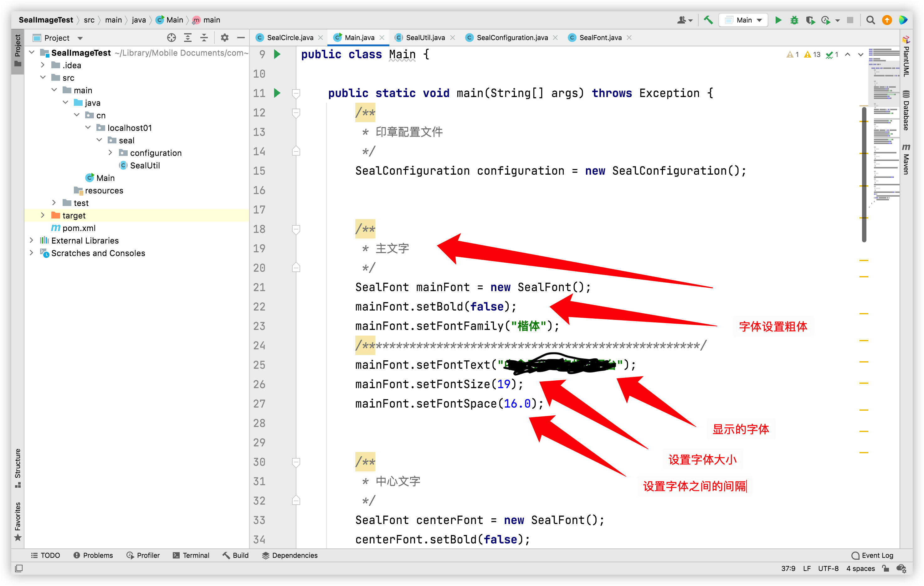Click the user account icon in toolbar

pos(684,20)
